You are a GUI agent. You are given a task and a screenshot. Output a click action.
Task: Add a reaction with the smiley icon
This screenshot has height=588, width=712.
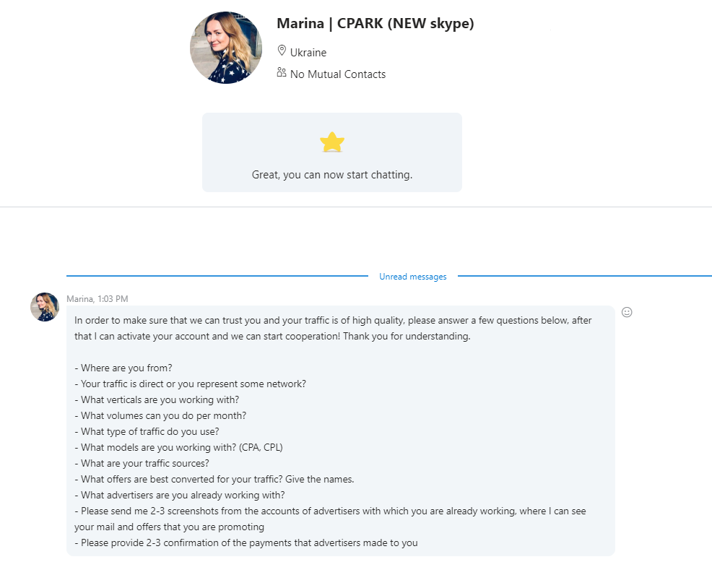pos(627,312)
